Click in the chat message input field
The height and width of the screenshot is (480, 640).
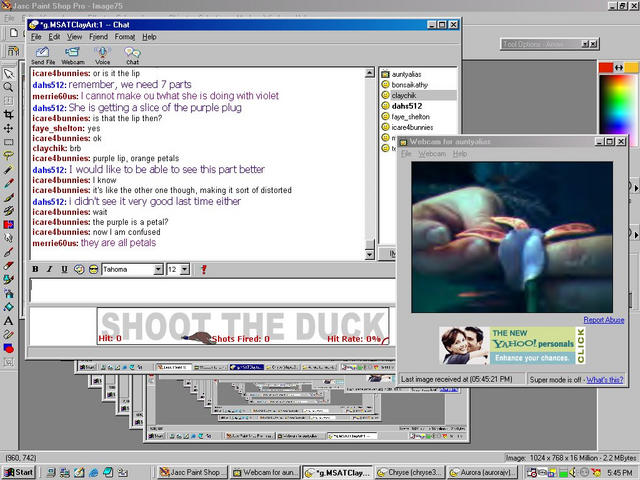(212, 291)
